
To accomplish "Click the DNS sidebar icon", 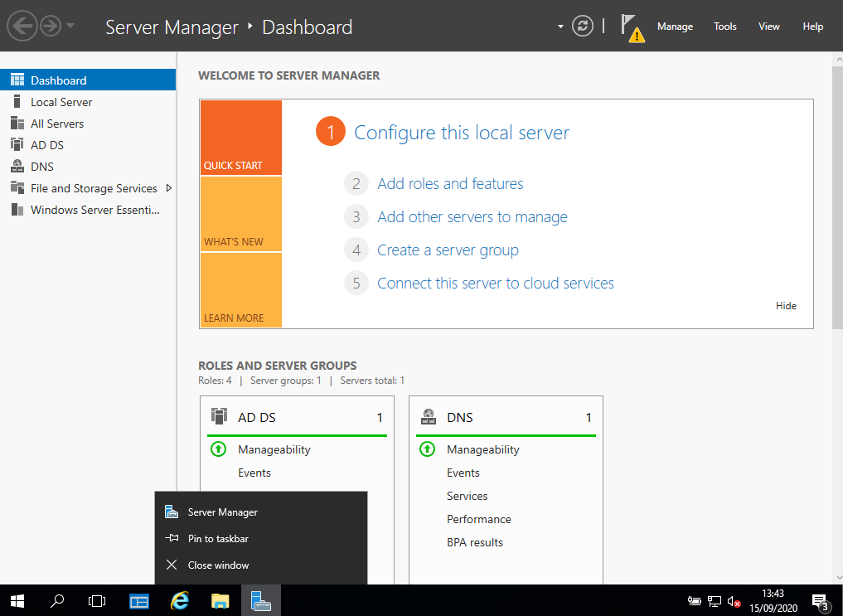I will tap(17, 166).
